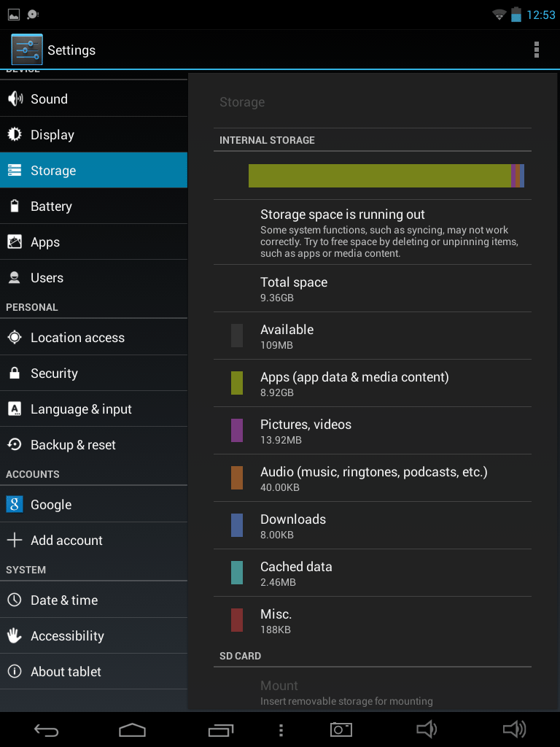Take screenshot with camera icon
Screen dimensions: 560x747
click(x=341, y=729)
